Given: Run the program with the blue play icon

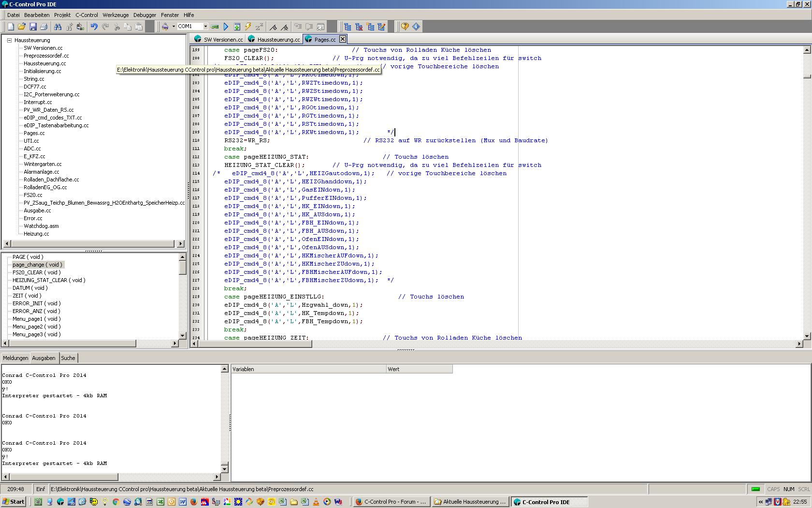Looking at the screenshot, I should pos(226,27).
